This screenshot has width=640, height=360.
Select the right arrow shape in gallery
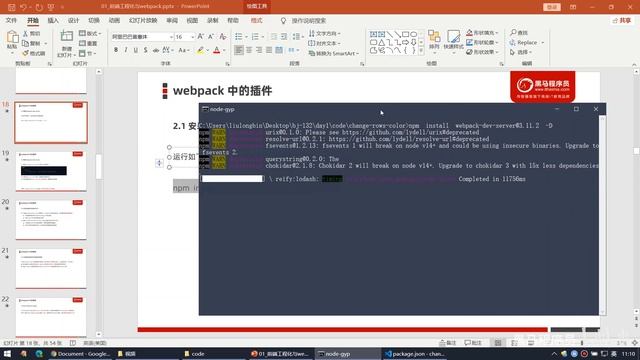coord(405,42)
